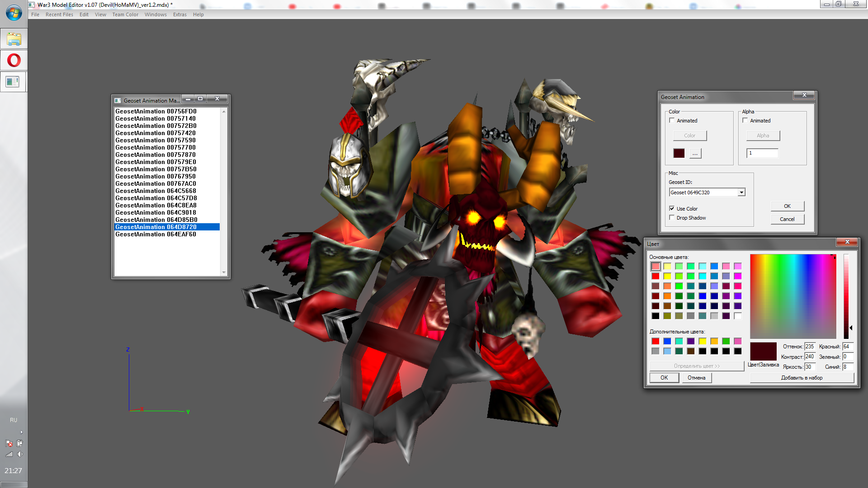Click the color browse '...' button
This screenshot has height=488, width=868.
tap(695, 154)
